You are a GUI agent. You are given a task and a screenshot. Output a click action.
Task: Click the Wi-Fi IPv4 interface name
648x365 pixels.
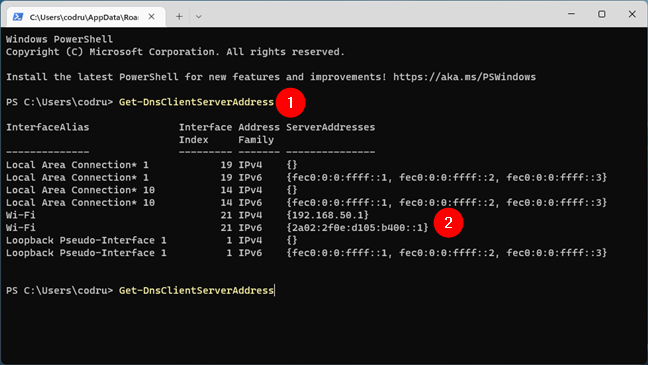21,215
